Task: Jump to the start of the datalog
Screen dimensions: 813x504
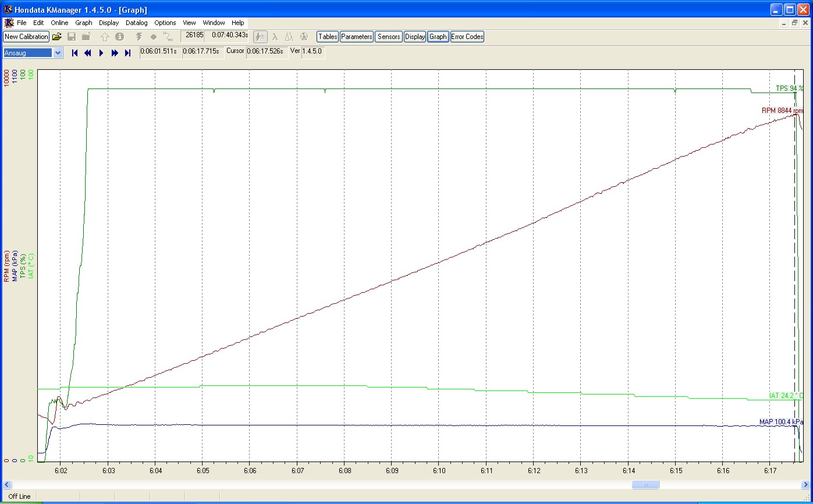Action: coord(74,53)
